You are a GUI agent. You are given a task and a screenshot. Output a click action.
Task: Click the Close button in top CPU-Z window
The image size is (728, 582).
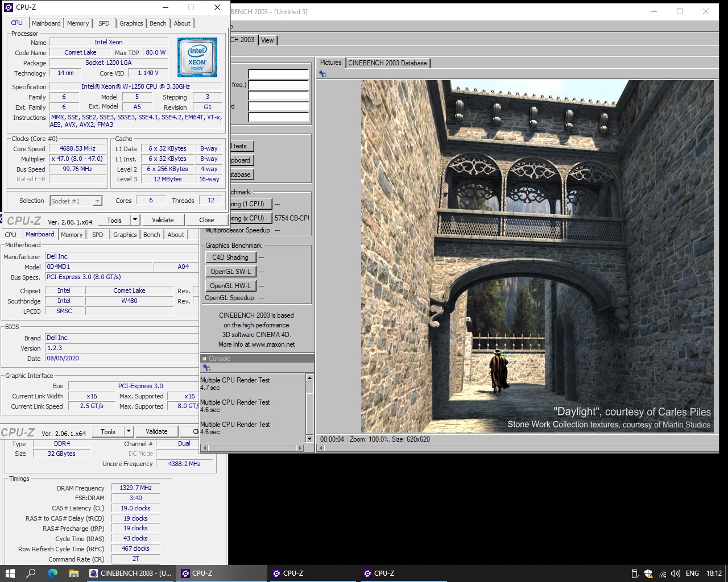point(206,220)
